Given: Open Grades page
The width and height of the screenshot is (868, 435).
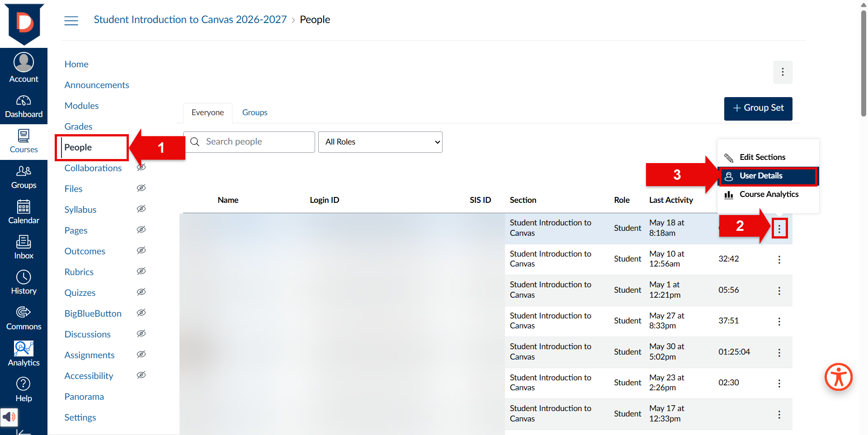Looking at the screenshot, I should (x=78, y=126).
